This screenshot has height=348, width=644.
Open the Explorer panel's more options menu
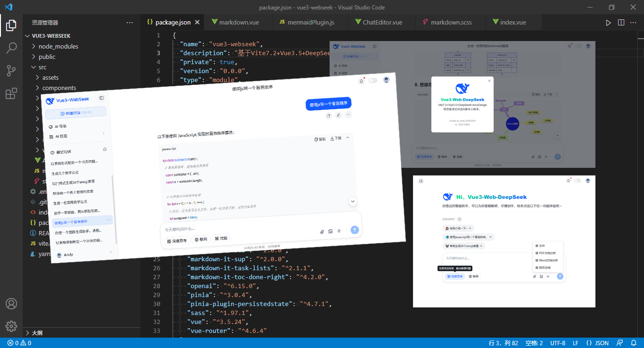tap(130, 22)
